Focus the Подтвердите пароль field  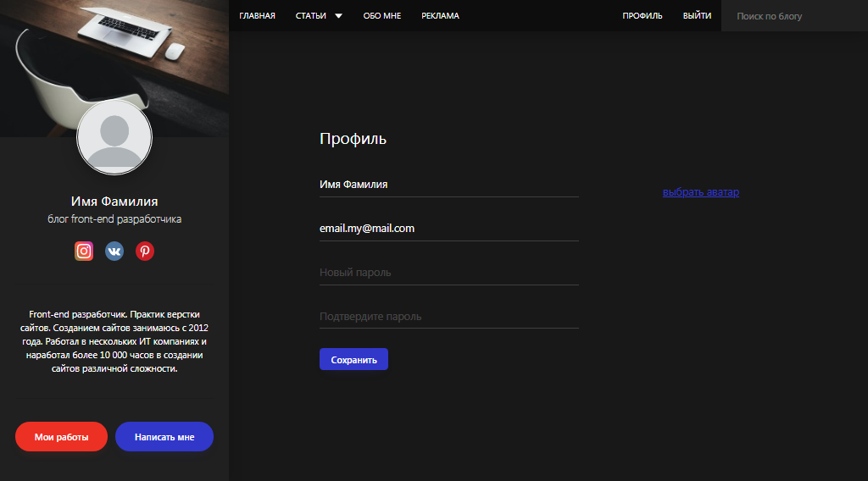(x=449, y=316)
